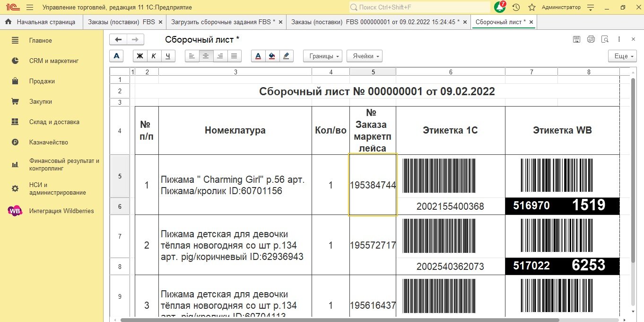
Task: Open НСИ и администрирование section
Action: pos(52,188)
